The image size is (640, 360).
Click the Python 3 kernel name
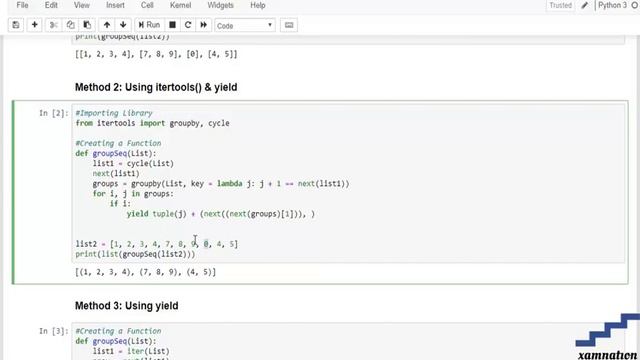[612, 5]
